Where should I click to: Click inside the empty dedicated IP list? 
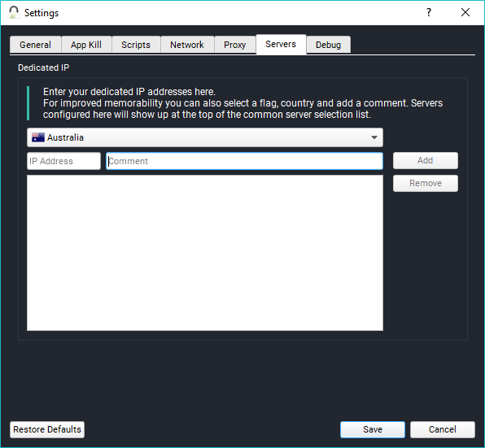(205, 253)
